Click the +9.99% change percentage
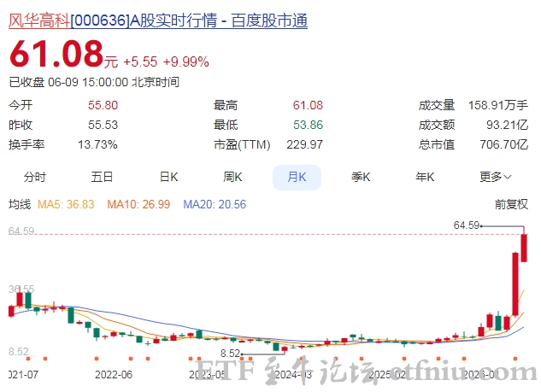The image size is (541, 392). 186,62
